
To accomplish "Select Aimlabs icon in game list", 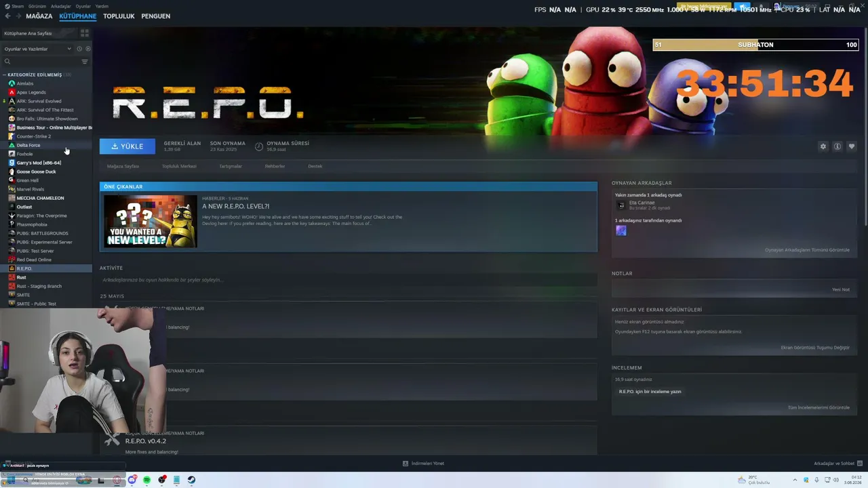I will 12,83.
